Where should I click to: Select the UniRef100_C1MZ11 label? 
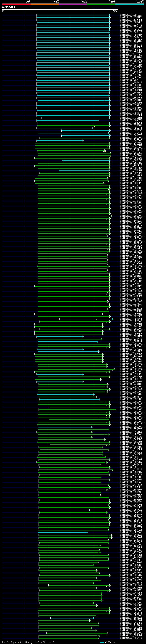click(x=131, y=150)
